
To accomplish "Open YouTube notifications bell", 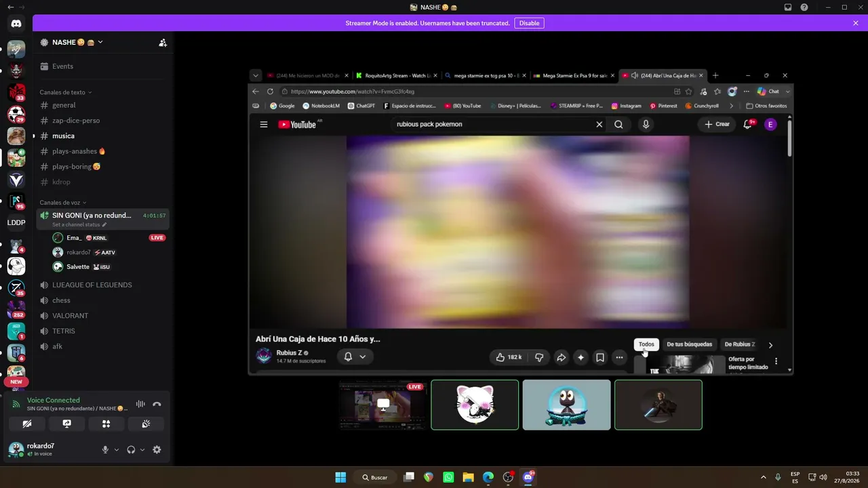I will [x=748, y=124].
